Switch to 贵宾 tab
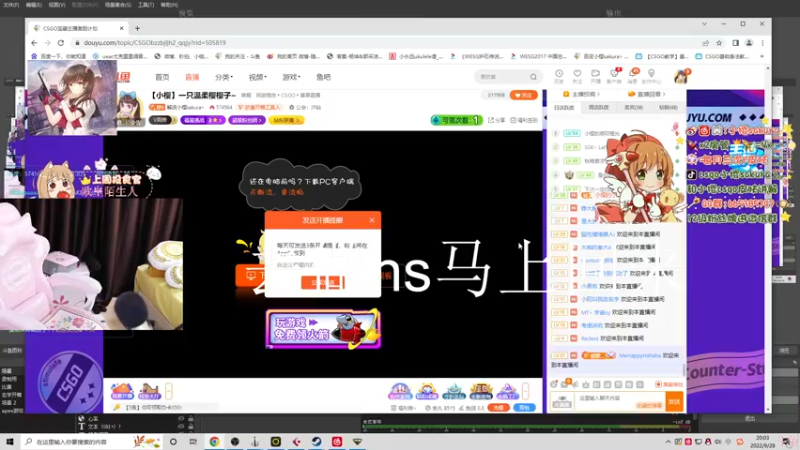Image resolution: width=800 pixels, height=450 pixels. pyautogui.click(x=633, y=108)
